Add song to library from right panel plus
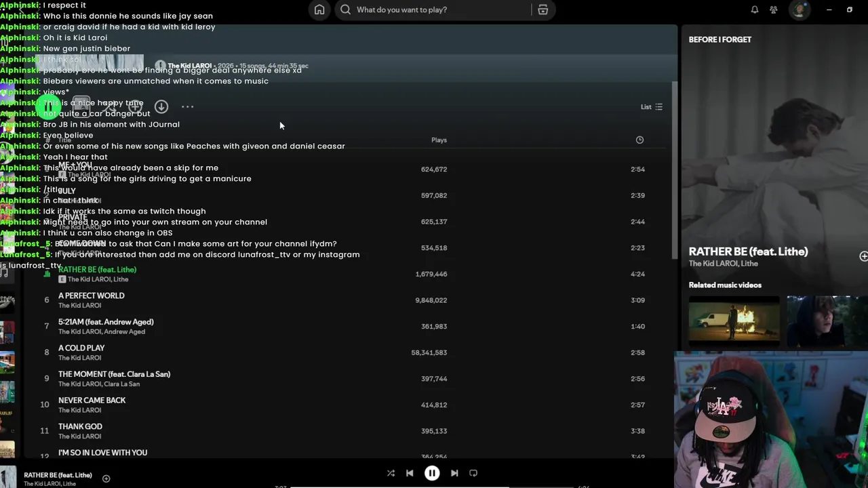 click(x=863, y=256)
